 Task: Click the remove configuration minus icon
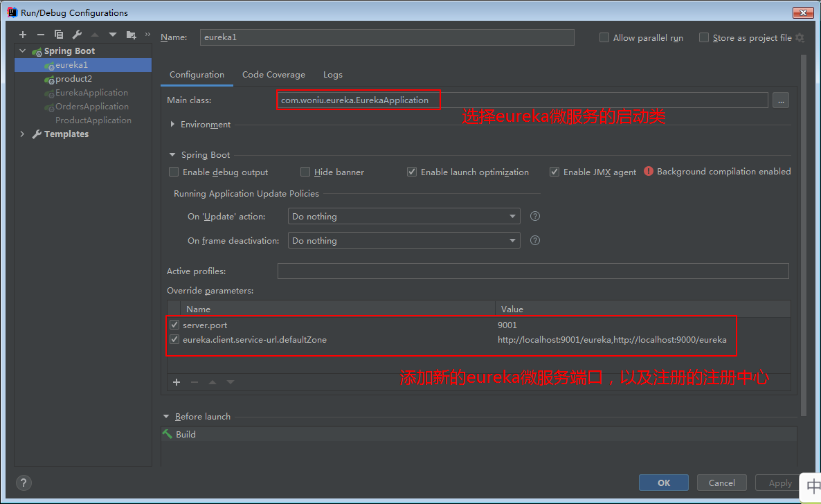click(41, 35)
